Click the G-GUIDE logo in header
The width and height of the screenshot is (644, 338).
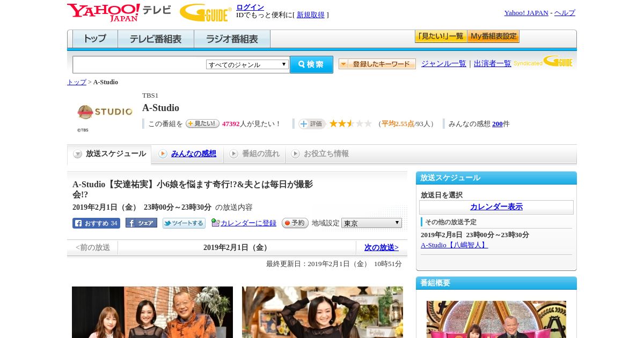206,13
